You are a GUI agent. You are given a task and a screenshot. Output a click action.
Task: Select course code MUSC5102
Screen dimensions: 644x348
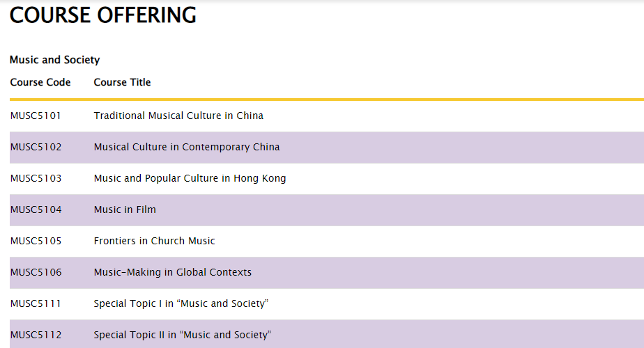(36, 147)
